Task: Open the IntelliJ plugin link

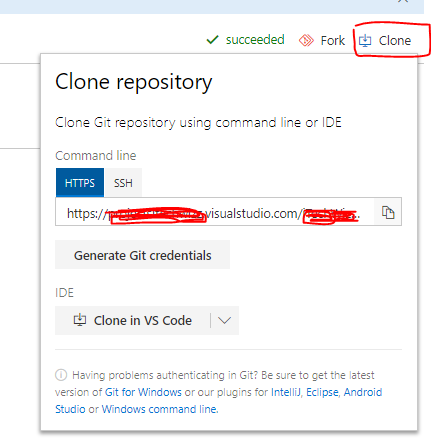Action: click(x=286, y=392)
